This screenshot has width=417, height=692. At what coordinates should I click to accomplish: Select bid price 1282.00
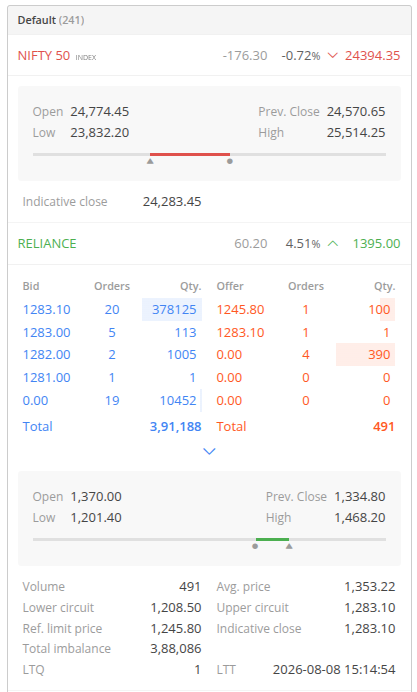47,355
